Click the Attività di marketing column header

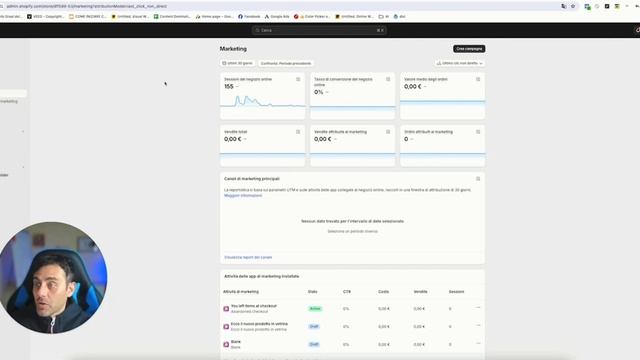tap(241, 292)
